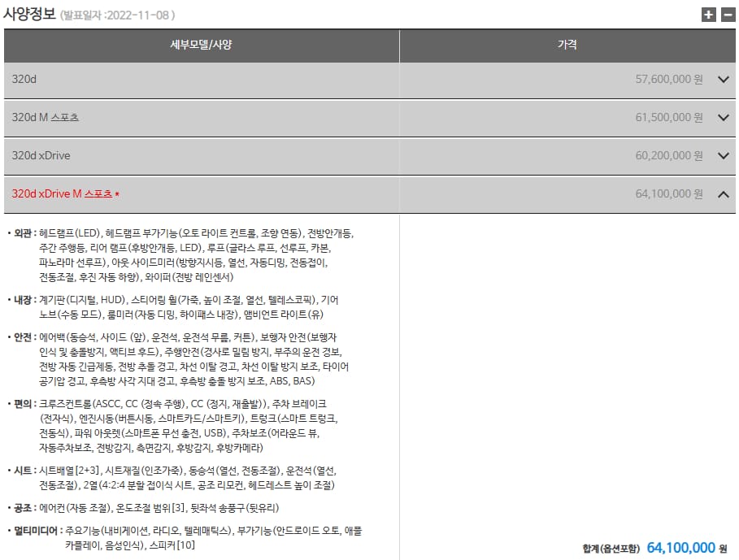Click the 내장 spec label
The height and width of the screenshot is (560, 739).
pyautogui.click(x=23, y=300)
